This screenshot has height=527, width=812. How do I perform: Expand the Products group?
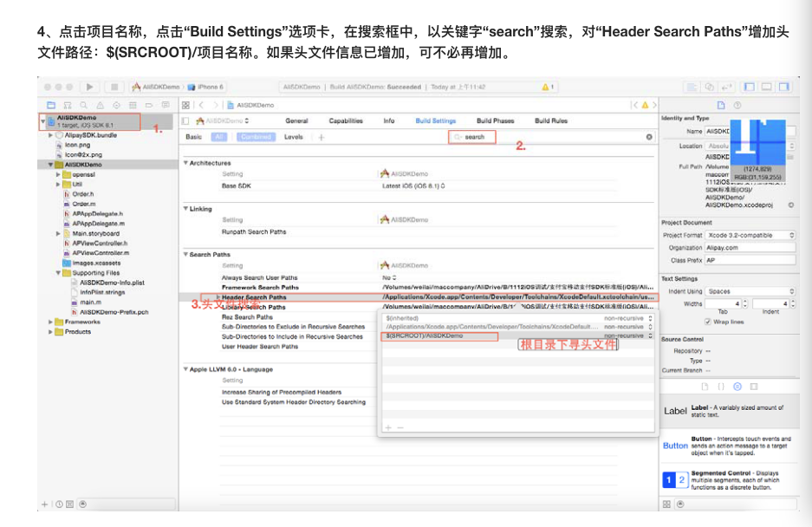click(x=50, y=332)
